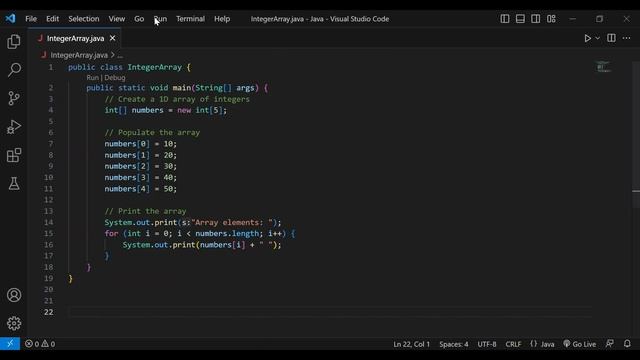Screen dimensions: 640x360
Task: Place cursor on empty line 22
Action: click(330, 312)
